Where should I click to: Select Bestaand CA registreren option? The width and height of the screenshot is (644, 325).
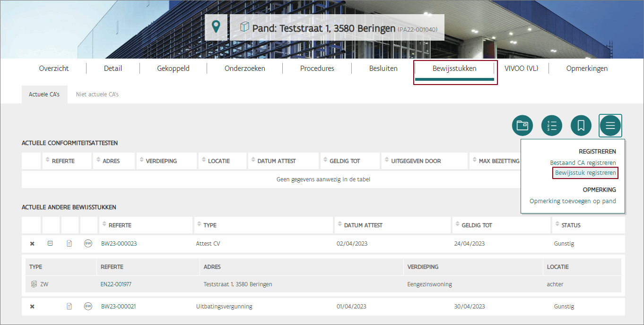click(x=583, y=163)
